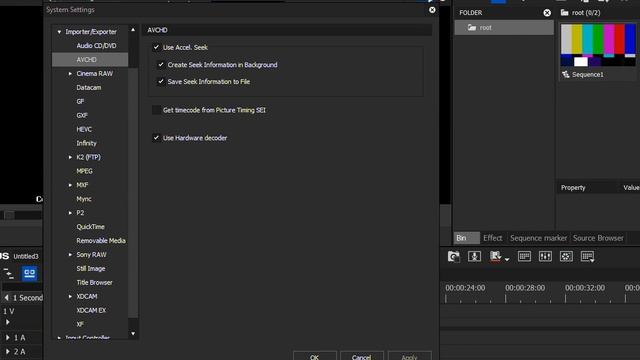Open the Source Browser tab
This screenshot has height=360, width=640.
pyautogui.click(x=598, y=238)
